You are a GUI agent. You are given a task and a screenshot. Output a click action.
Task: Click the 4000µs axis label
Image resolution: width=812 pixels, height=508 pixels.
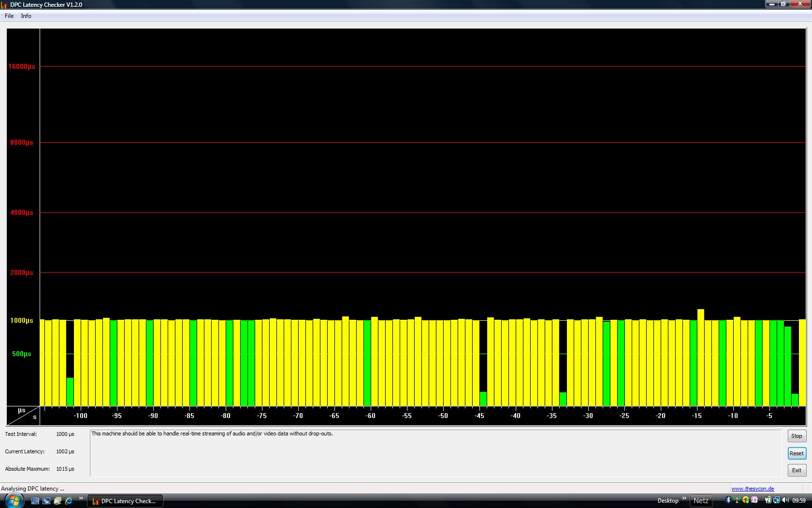click(22, 212)
